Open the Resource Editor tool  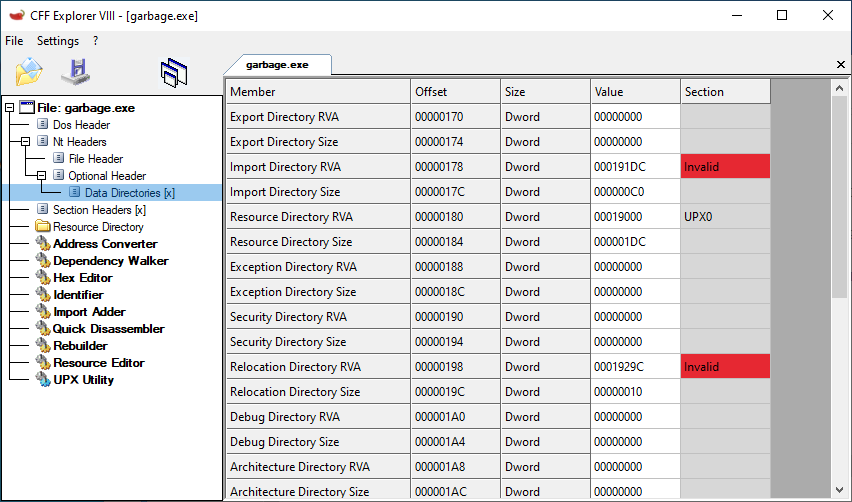98,363
